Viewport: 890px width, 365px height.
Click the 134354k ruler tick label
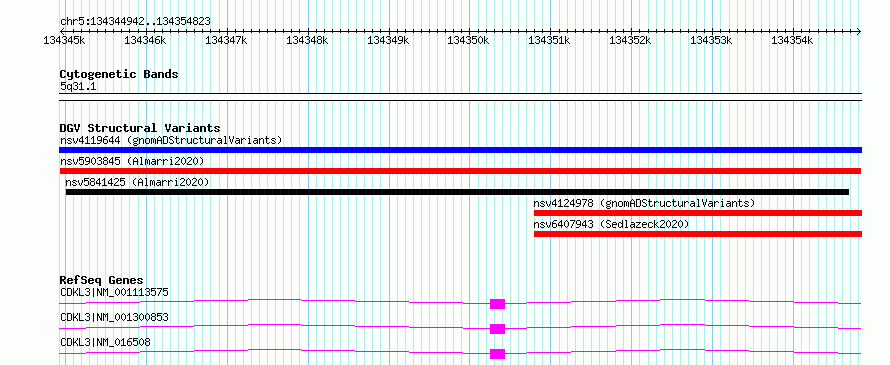pos(792,40)
